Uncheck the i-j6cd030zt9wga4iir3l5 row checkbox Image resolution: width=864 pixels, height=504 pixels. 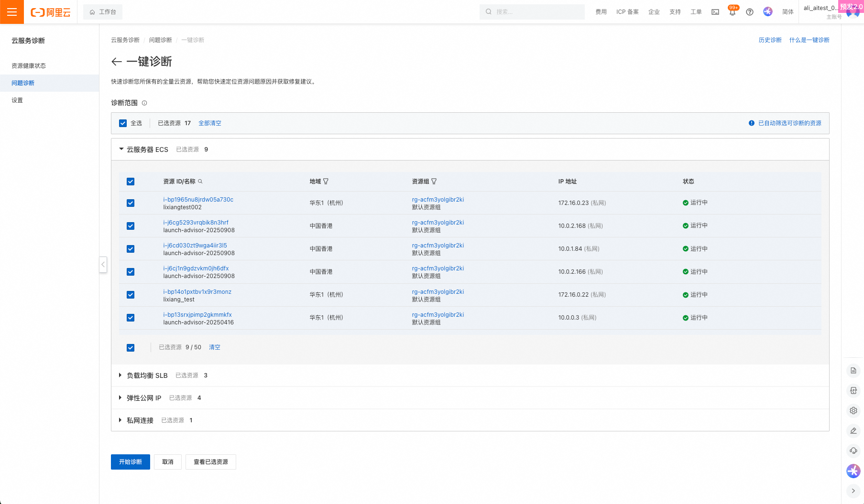(x=131, y=249)
